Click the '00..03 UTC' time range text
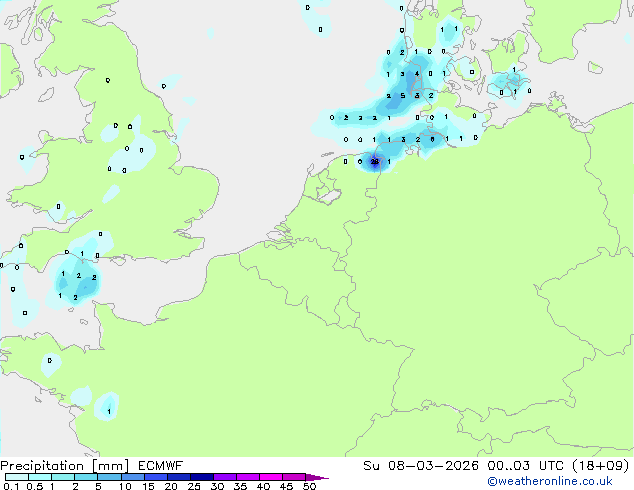Screen dimensions: 634x490 (525, 466)
